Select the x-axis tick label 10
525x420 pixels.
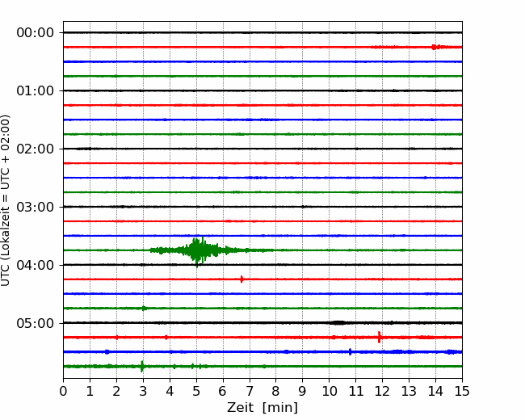click(x=329, y=391)
